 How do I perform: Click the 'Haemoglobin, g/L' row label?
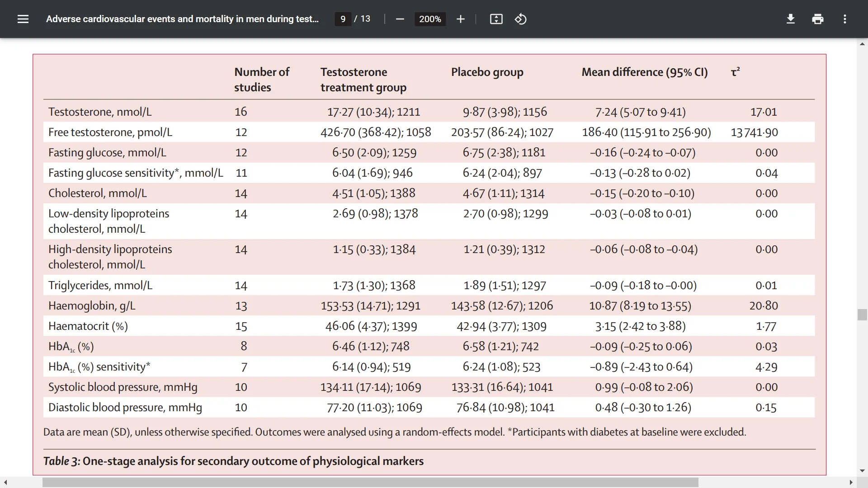tap(92, 305)
